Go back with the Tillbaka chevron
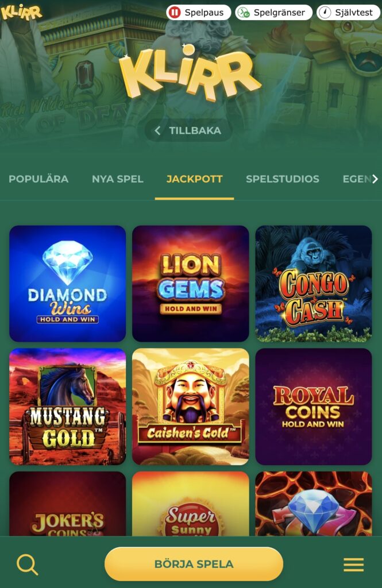This screenshot has width=382, height=588. point(157,130)
